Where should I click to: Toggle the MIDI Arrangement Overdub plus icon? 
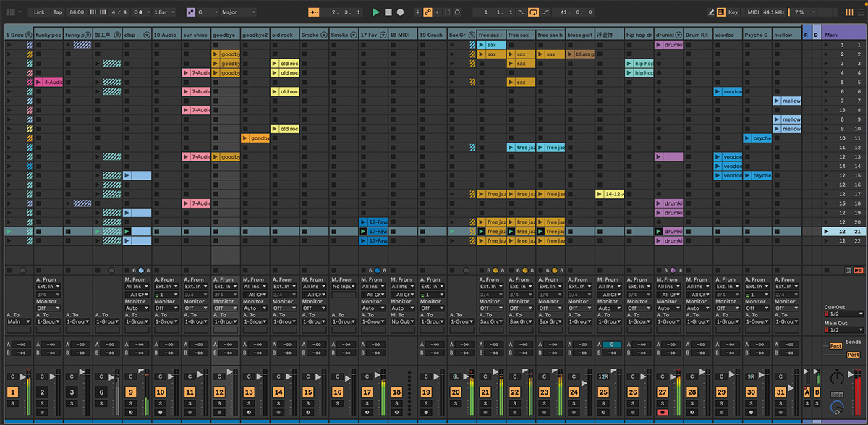(417, 12)
